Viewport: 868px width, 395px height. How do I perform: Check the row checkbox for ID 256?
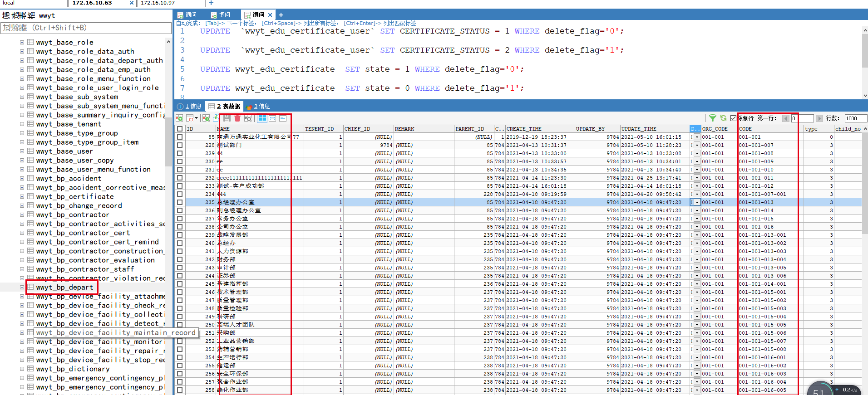180,374
